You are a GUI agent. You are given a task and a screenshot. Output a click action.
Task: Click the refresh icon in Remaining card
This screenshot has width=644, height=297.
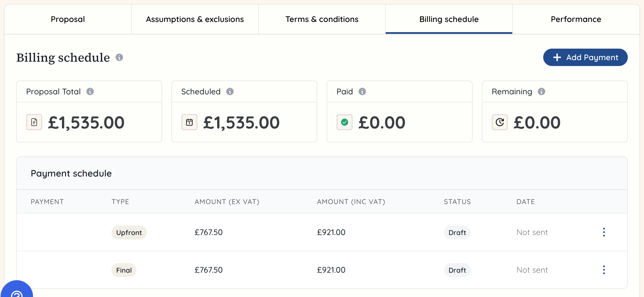pos(500,122)
